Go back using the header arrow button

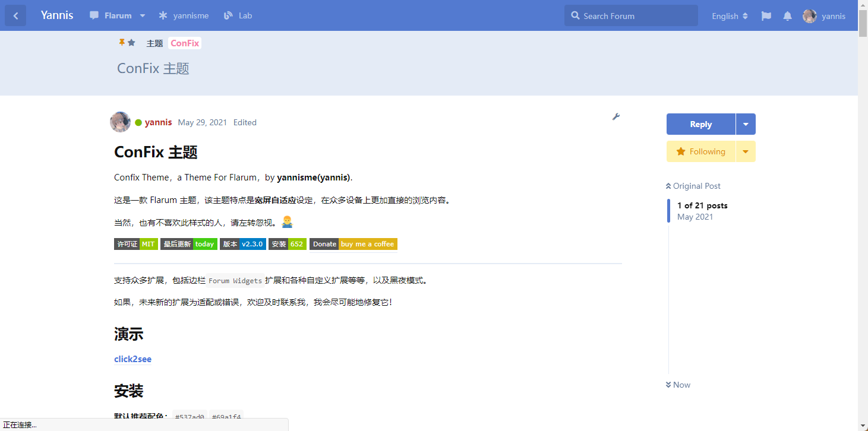pyautogui.click(x=15, y=16)
